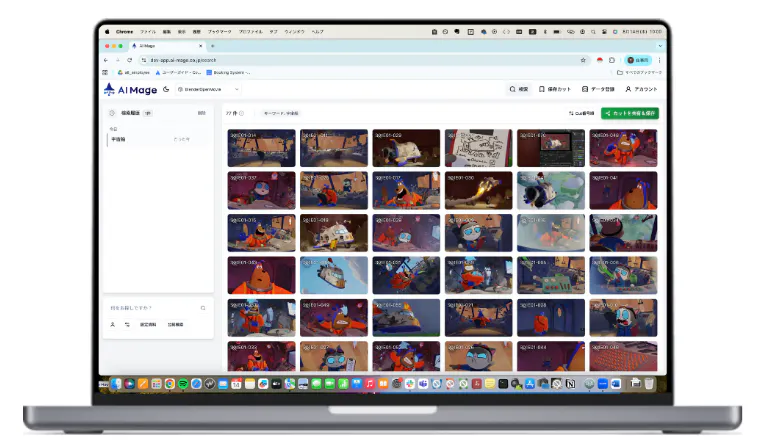Click the person icon below the search box
Screen dimensions: 765x448
[x=113, y=325]
